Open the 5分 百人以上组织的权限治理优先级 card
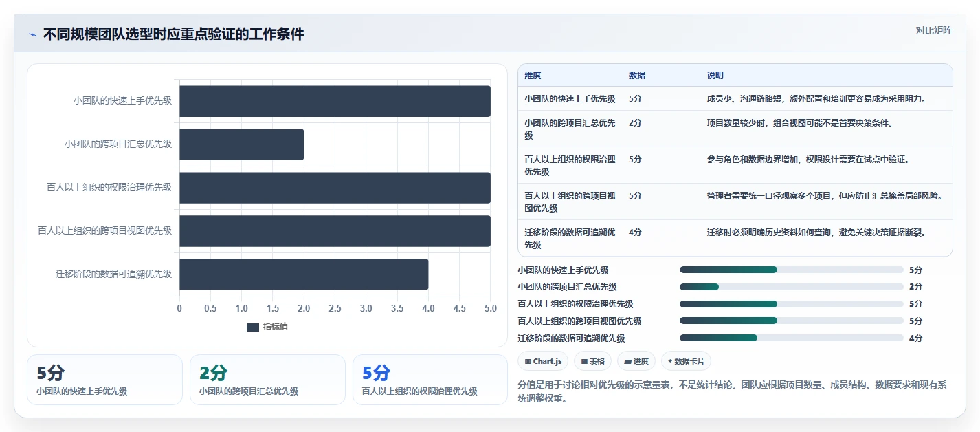The width and height of the screenshot is (980, 432). [430, 380]
